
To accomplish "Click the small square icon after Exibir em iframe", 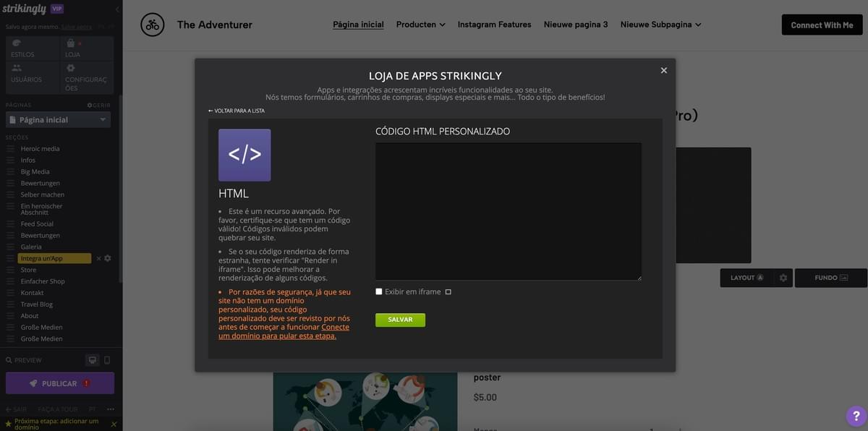I will [448, 292].
